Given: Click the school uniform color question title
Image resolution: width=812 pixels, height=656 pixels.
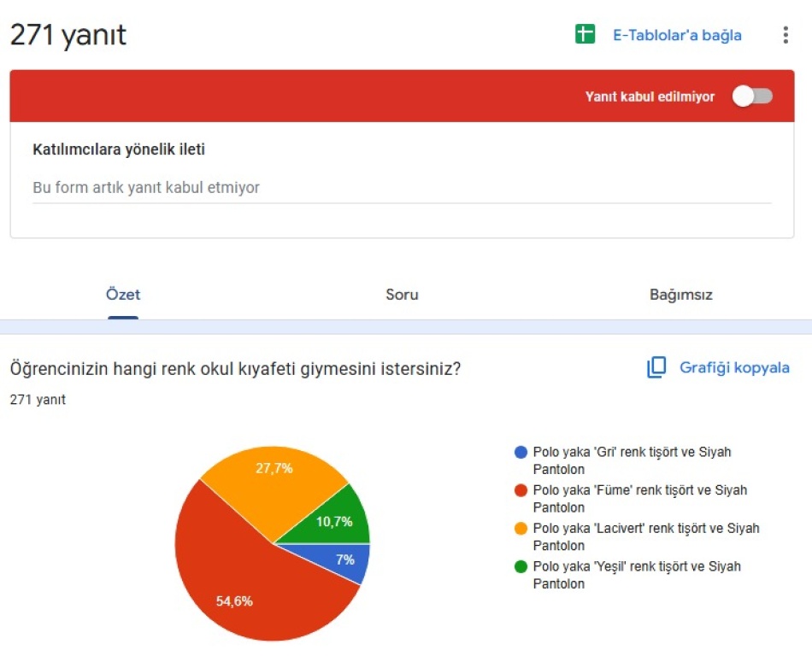Looking at the screenshot, I should coord(236,368).
